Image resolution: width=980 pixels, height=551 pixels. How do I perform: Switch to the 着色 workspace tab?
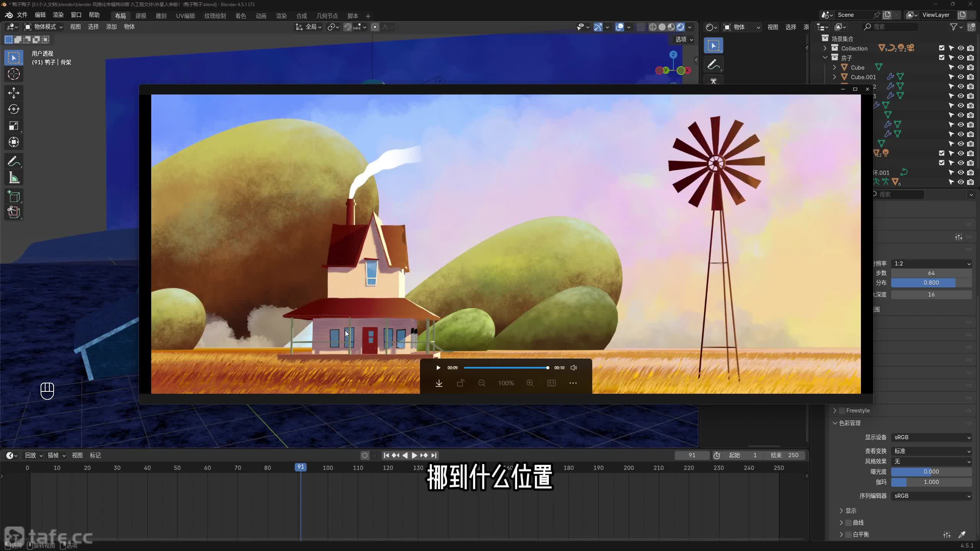[x=241, y=16]
